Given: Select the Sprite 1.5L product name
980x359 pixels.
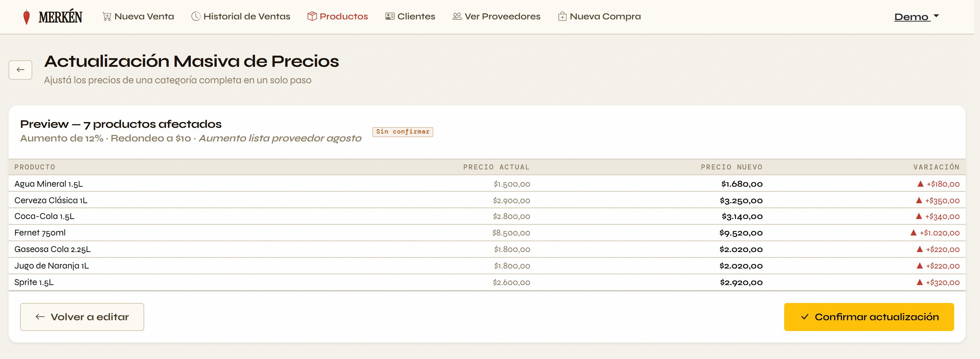Looking at the screenshot, I should (x=34, y=282).
